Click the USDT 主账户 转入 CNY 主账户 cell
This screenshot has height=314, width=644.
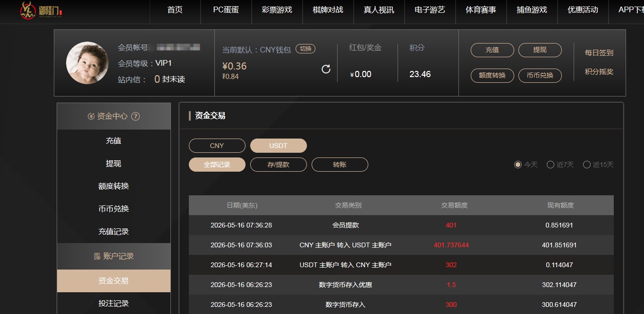pos(346,265)
